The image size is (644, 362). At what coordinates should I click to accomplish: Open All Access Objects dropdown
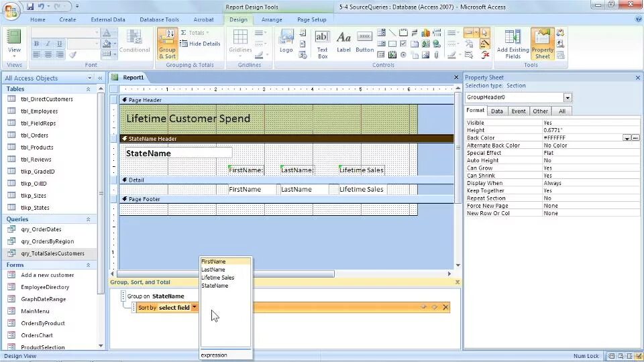(x=89, y=78)
